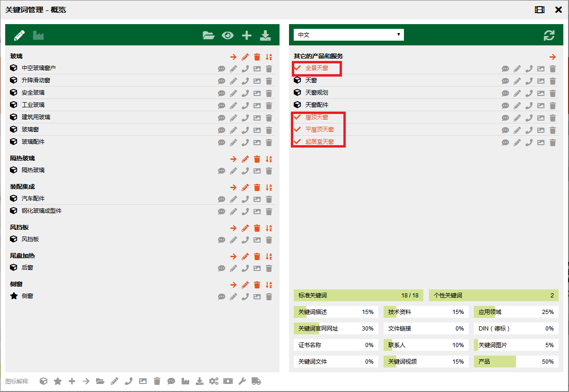Toggle the eye visibility icon in header
Viewport: 569px width, 392px height.
click(x=228, y=35)
